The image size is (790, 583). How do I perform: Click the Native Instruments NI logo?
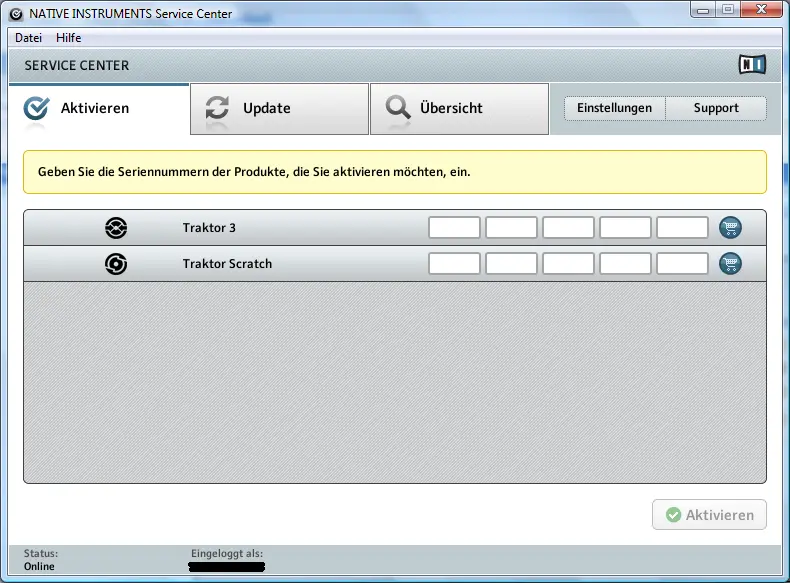click(x=751, y=65)
